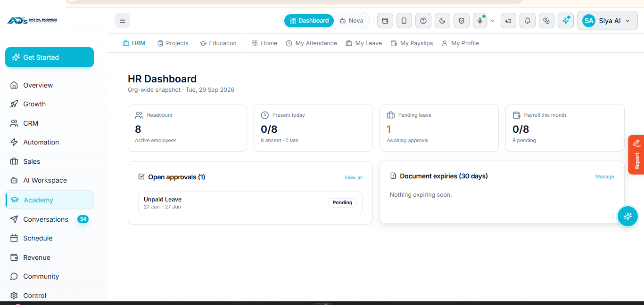This screenshot has width=644, height=305.
Task: Open the notifications bell
Action: (x=528, y=21)
